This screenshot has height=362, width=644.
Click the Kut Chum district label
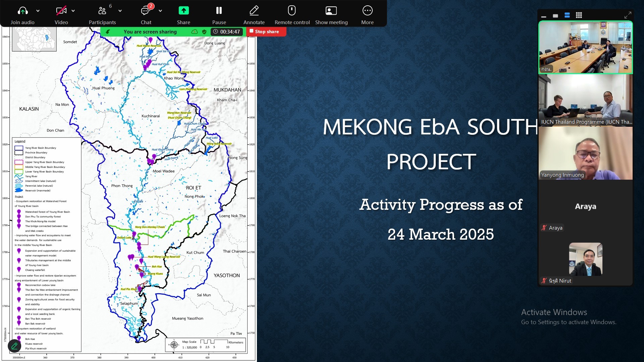195,252
